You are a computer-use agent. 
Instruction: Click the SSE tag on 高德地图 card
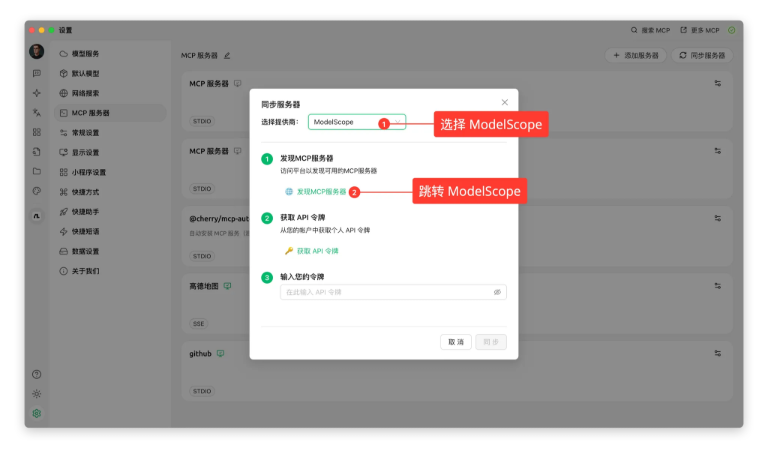tap(198, 323)
